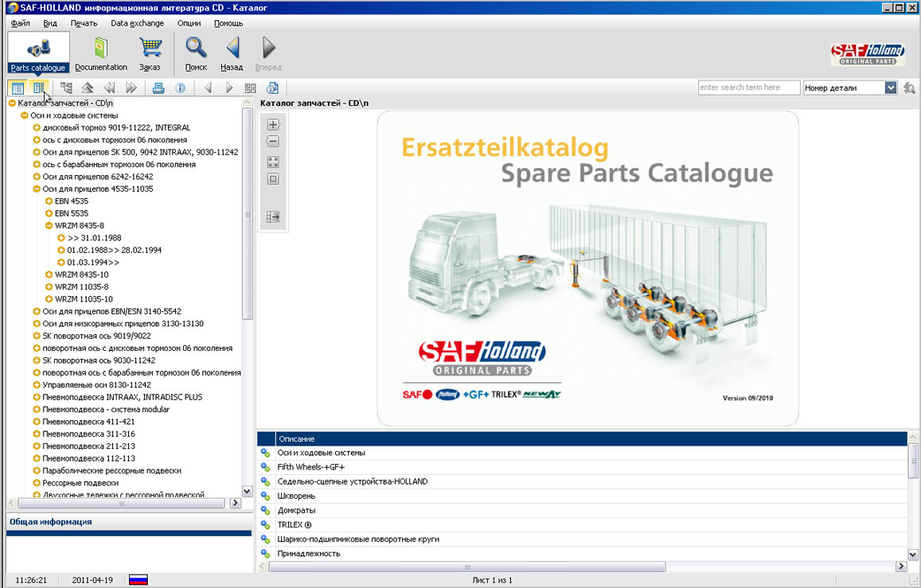The width and height of the screenshot is (921, 588).
Task: Open the Номер детали search type dropdown
Action: click(891, 88)
